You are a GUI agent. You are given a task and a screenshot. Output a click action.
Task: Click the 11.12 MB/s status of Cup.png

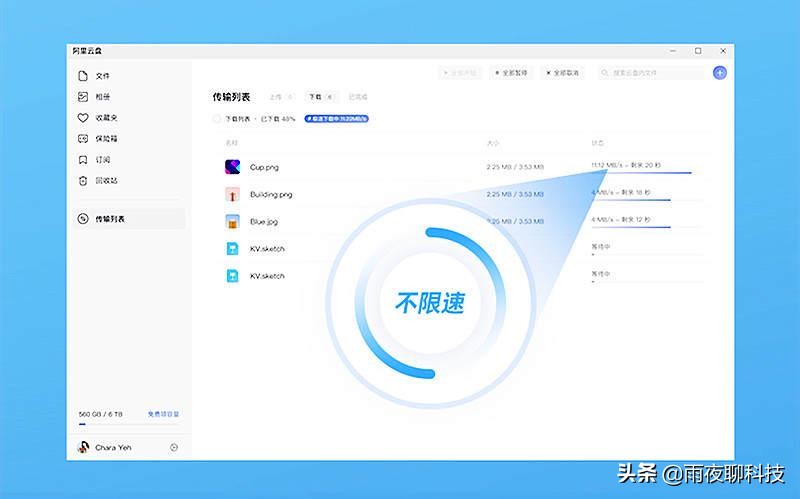tap(626, 165)
